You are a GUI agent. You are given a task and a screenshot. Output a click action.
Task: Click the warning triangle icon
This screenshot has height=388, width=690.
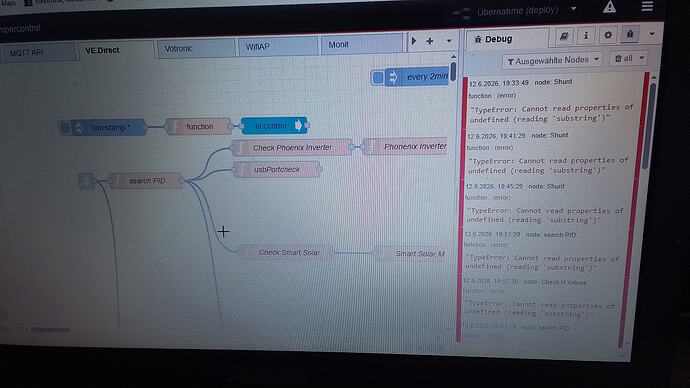pyautogui.click(x=609, y=7)
